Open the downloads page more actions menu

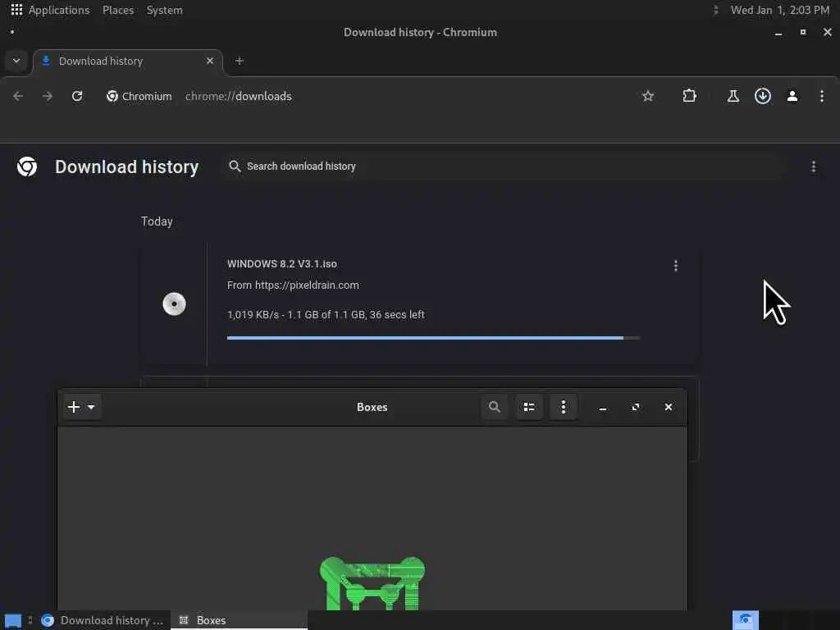tap(814, 167)
